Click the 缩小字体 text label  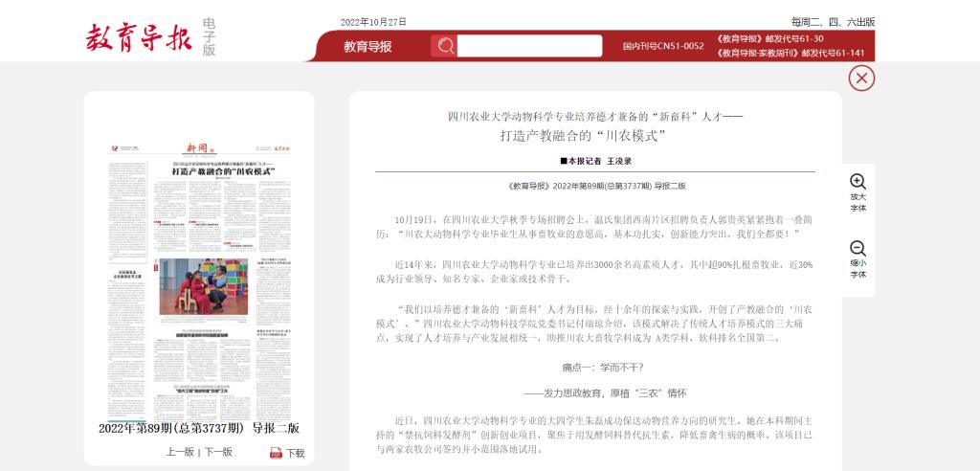tap(857, 269)
